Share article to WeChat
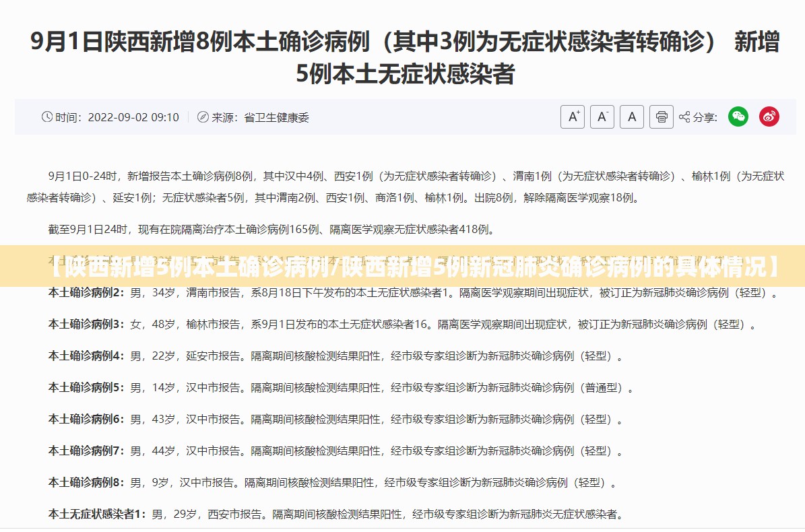The width and height of the screenshot is (805, 532). point(738,117)
